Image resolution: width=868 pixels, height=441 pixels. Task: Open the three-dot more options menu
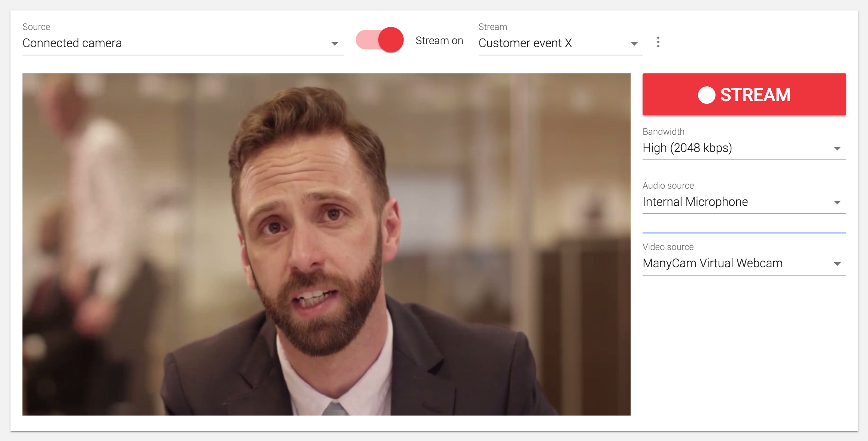[658, 42]
